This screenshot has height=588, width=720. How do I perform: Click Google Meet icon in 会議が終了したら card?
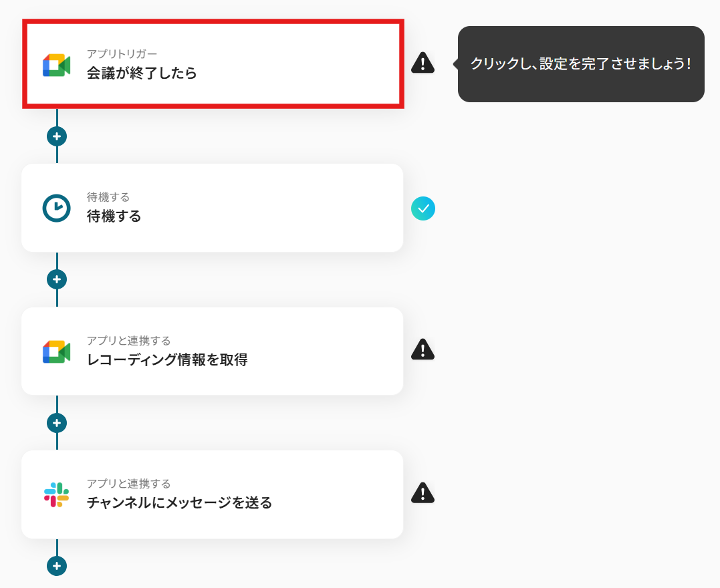tap(56, 65)
